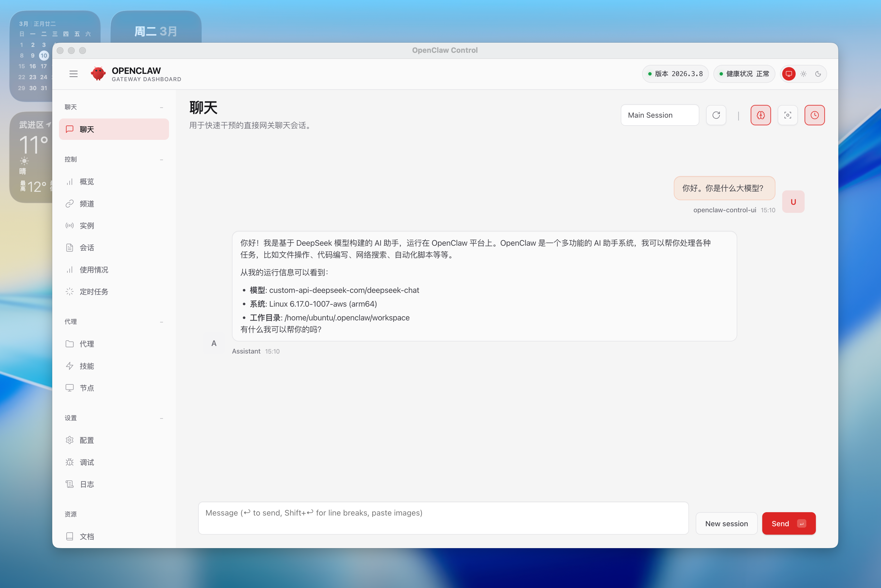Collapse the 设置 sidebar section
Viewport: 881px width, 588px height.
point(162,418)
